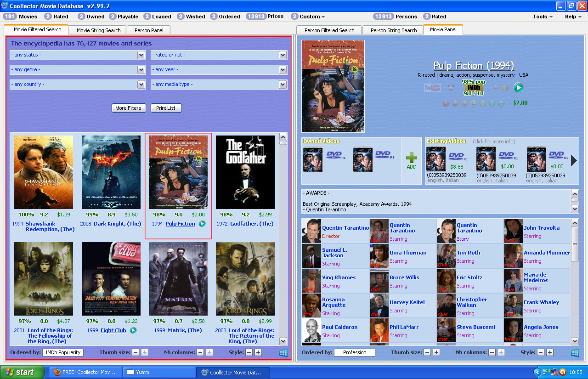
Task: Show the 191 Movies counter list
Action: pyautogui.click(x=20, y=17)
